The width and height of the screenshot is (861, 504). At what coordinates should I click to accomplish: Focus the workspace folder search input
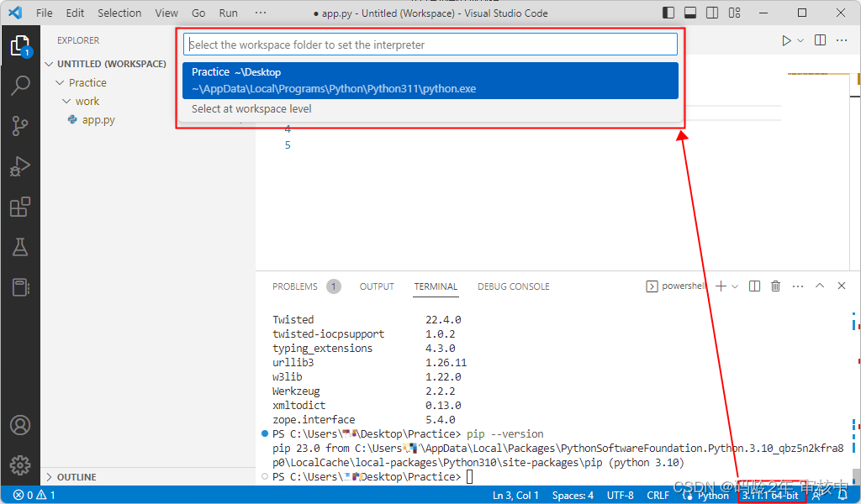(x=430, y=45)
